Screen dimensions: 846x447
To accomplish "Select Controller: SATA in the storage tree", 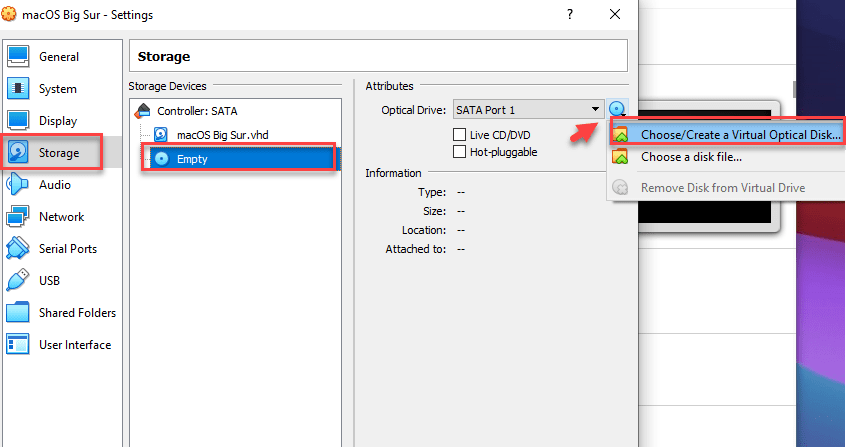I will (197, 111).
